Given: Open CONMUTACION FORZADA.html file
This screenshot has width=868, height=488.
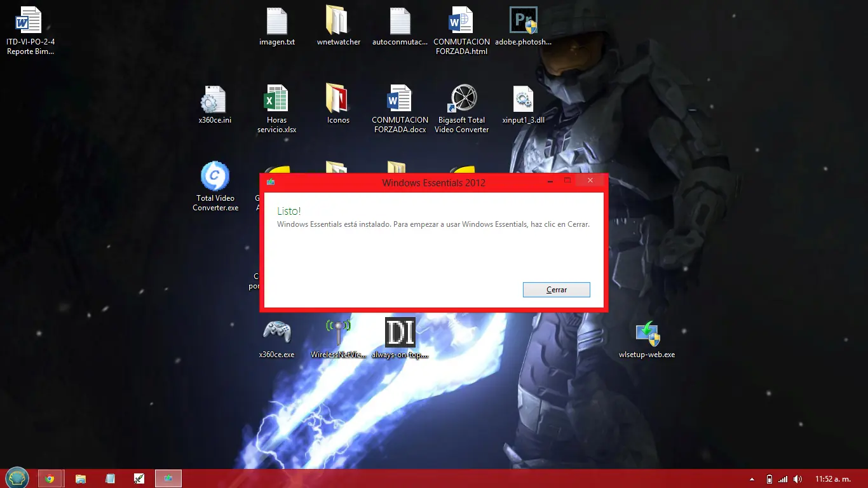Looking at the screenshot, I should click(x=461, y=31).
